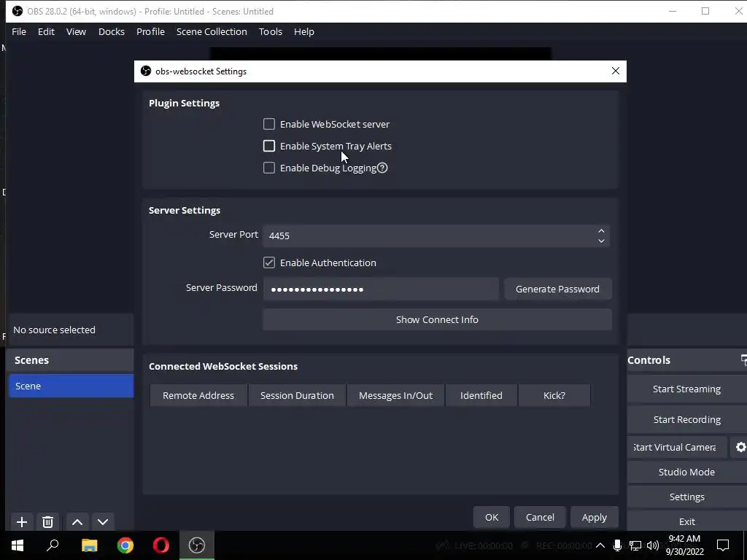Click OBS Studio taskbar icon
This screenshot has height=560, width=747.
coord(197,545)
